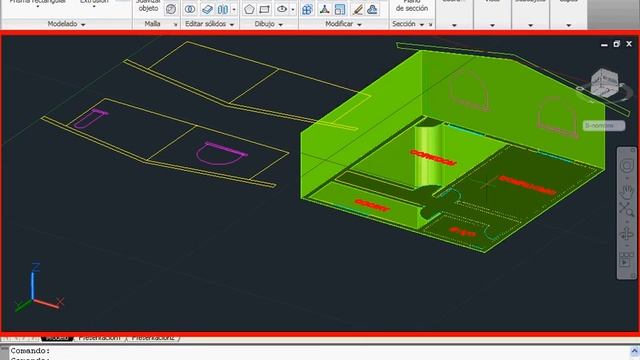Select the solid Union icon in Editar sólidos
Viewport: 640px width, 360px height.
190,9
